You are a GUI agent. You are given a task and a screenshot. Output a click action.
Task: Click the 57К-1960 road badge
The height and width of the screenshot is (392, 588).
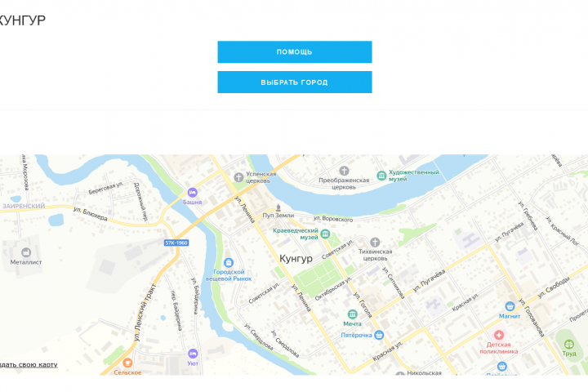[x=176, y=243]
